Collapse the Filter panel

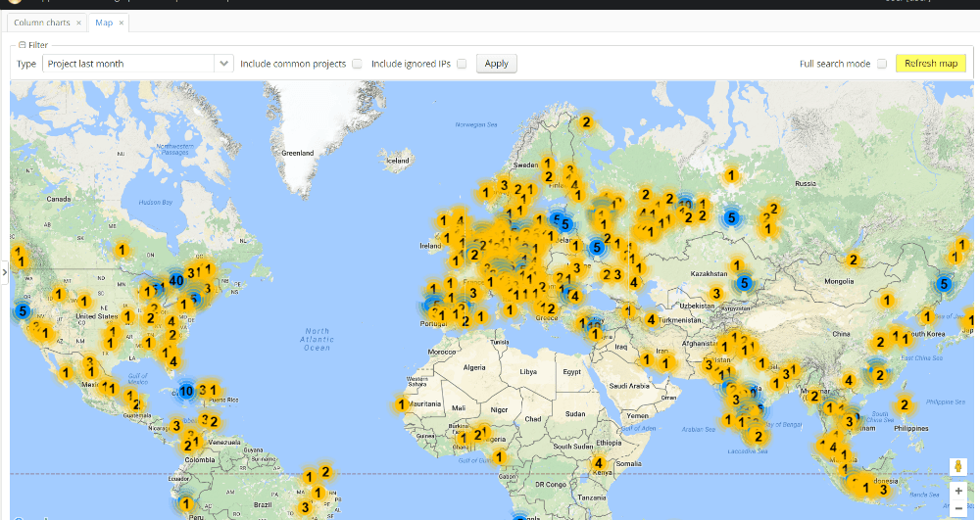coord(22,45)
